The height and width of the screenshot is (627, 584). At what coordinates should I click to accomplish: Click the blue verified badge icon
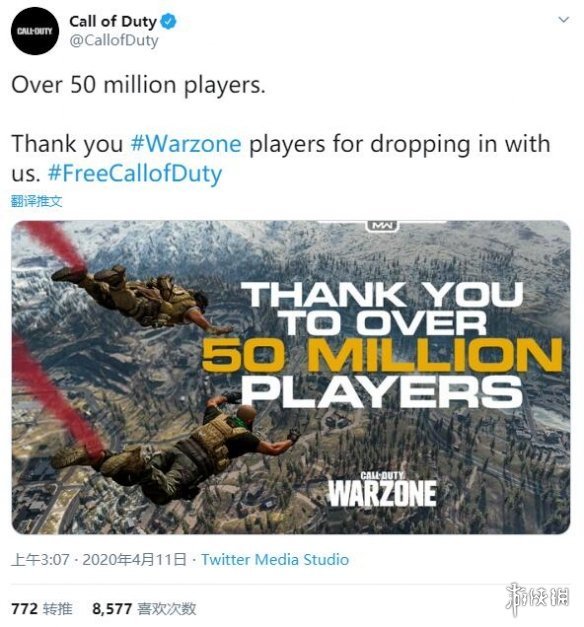click(x=168, y=22)
